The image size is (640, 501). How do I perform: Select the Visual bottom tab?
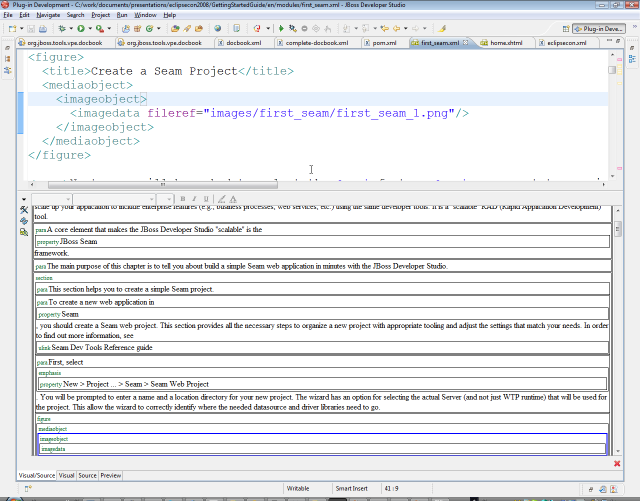66,476
